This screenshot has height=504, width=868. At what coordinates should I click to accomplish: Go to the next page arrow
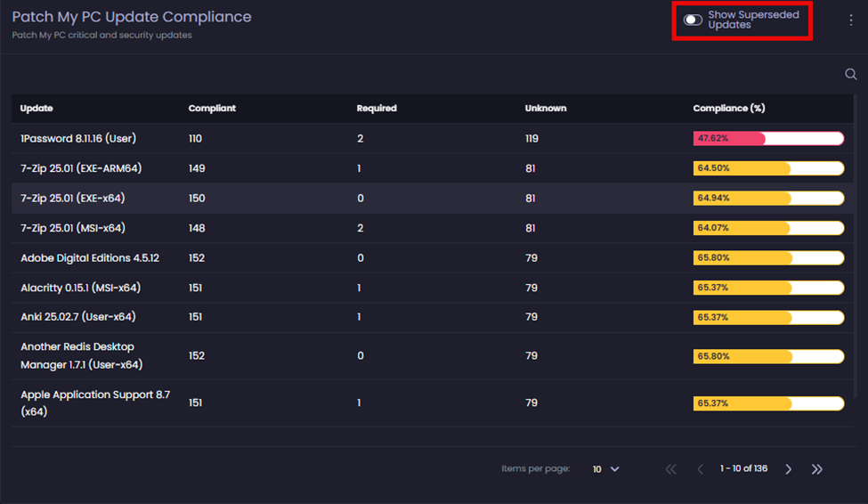click(x=788, y=469)
